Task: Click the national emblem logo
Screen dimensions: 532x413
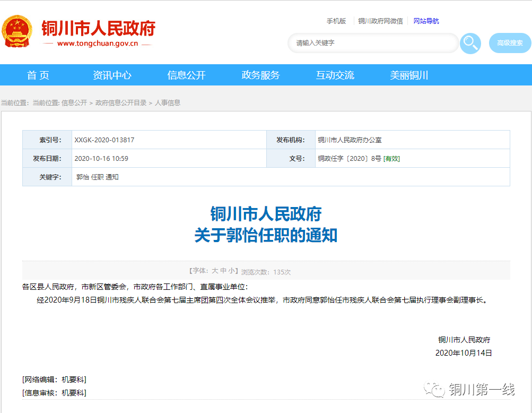Action: coord(16,31)
